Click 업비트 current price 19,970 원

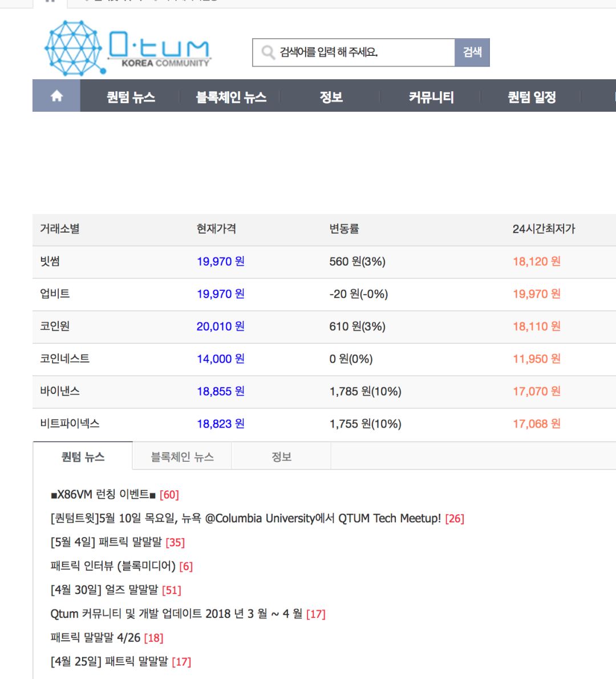pos(221,294)
